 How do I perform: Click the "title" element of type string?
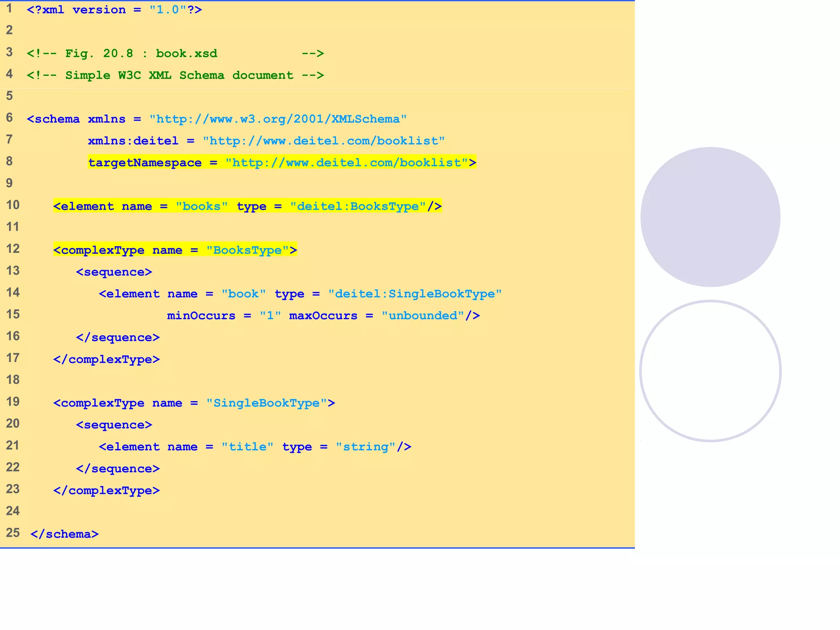(255, 447)
